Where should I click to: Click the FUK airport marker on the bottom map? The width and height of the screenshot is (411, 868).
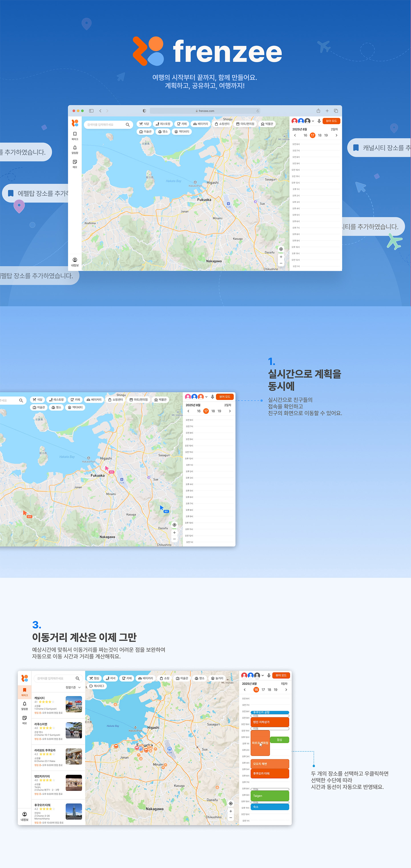(x=169, y=749)
